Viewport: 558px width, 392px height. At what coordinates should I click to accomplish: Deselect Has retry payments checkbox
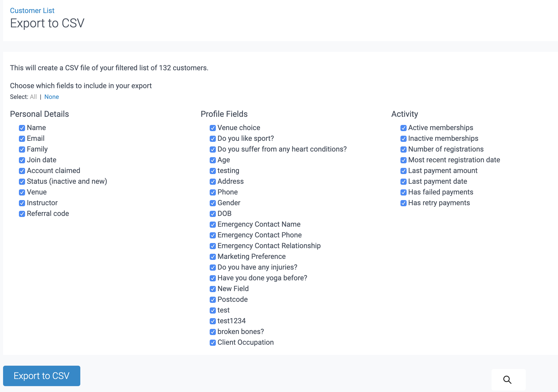coord(403,203)
